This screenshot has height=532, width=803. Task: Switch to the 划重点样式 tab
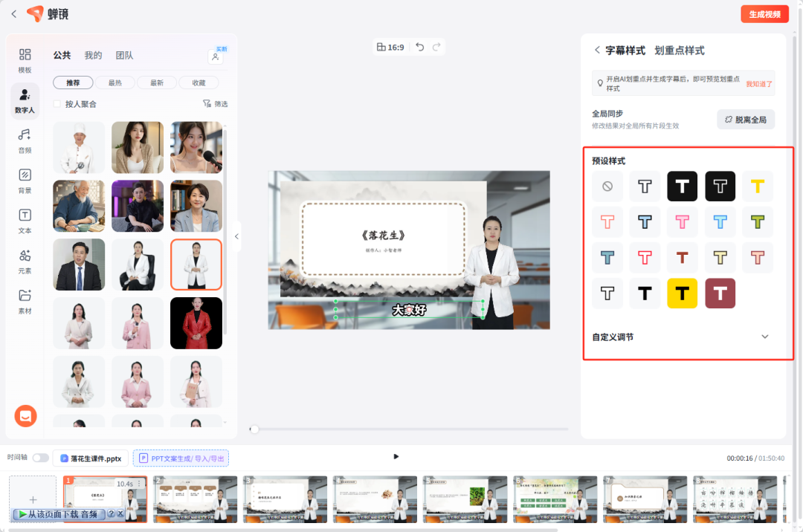click(x=679, y=51)
